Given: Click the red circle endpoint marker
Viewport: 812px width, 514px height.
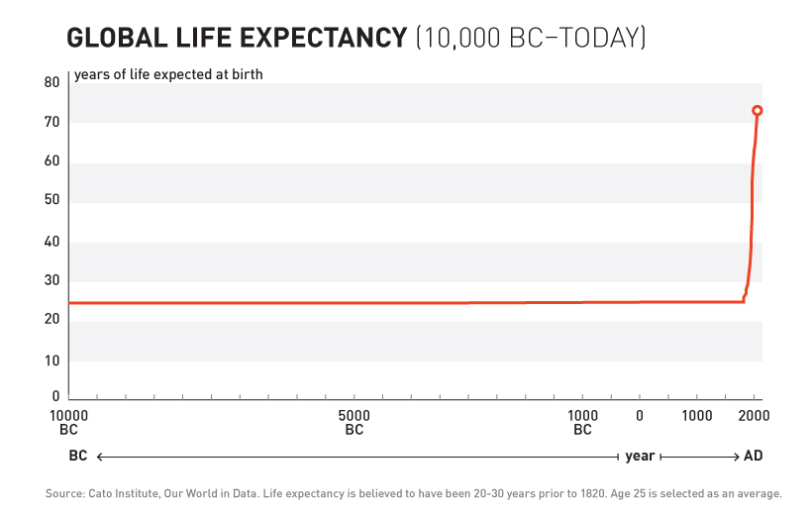Looking at the screenshot, I should pyautogui.click(x=758, y=111).
